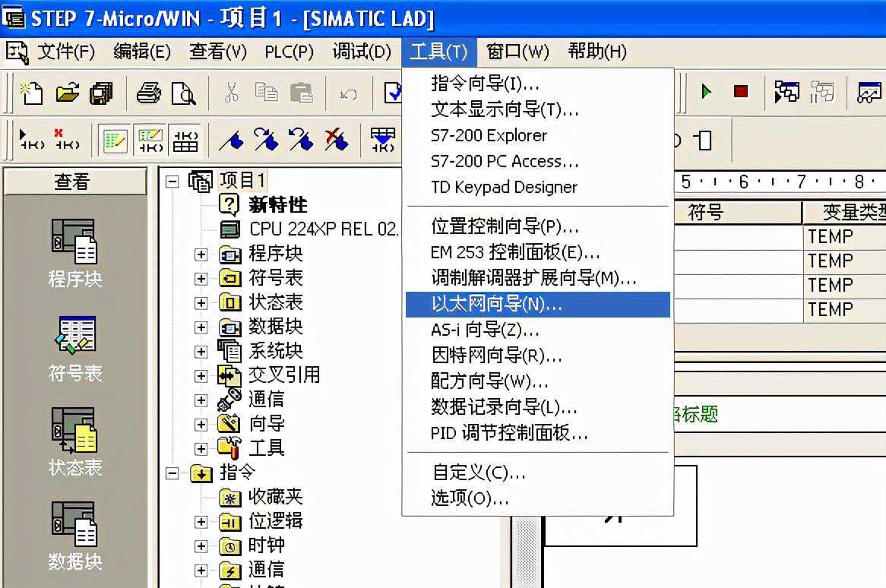This screenshot has width=886, height=588.
Task: Open the trend chart status view
Action: click(x=869, y=93)
